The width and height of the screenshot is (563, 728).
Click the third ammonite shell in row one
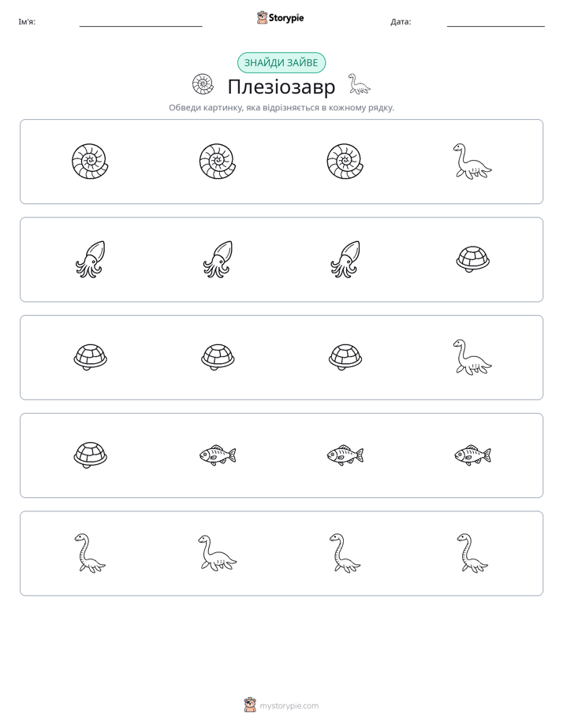click(x=345, y=162)
